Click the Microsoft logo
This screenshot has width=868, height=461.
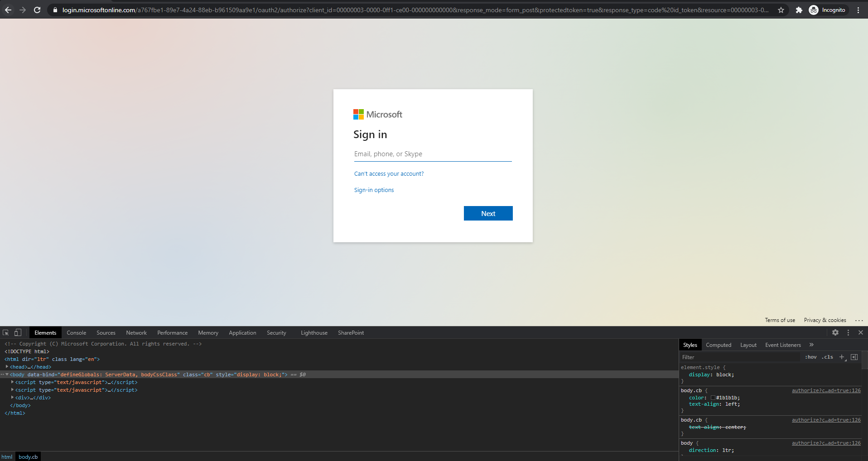378,115
